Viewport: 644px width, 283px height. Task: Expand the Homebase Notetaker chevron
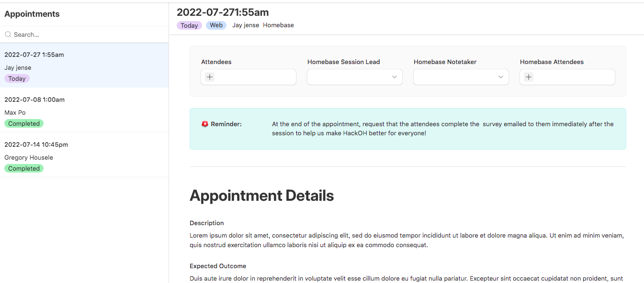tap(501, 77)
